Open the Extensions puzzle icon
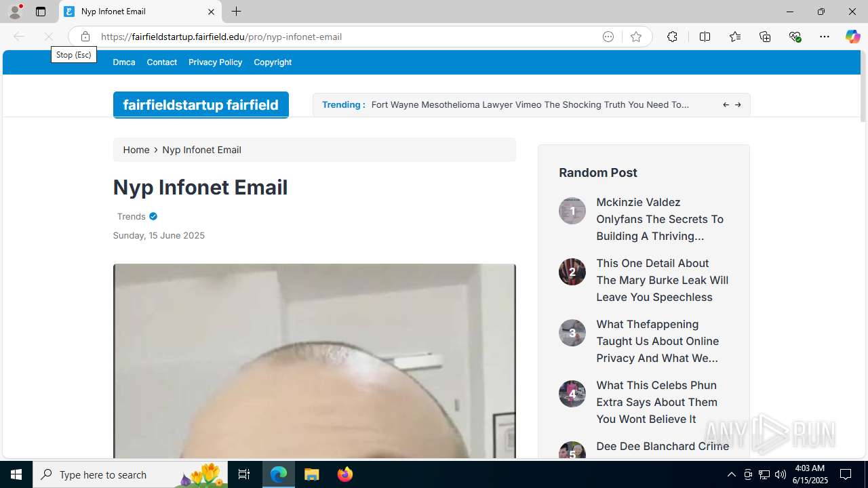This screenshot has width=868, height=488. pyautogui.click(x=672, y=37)
